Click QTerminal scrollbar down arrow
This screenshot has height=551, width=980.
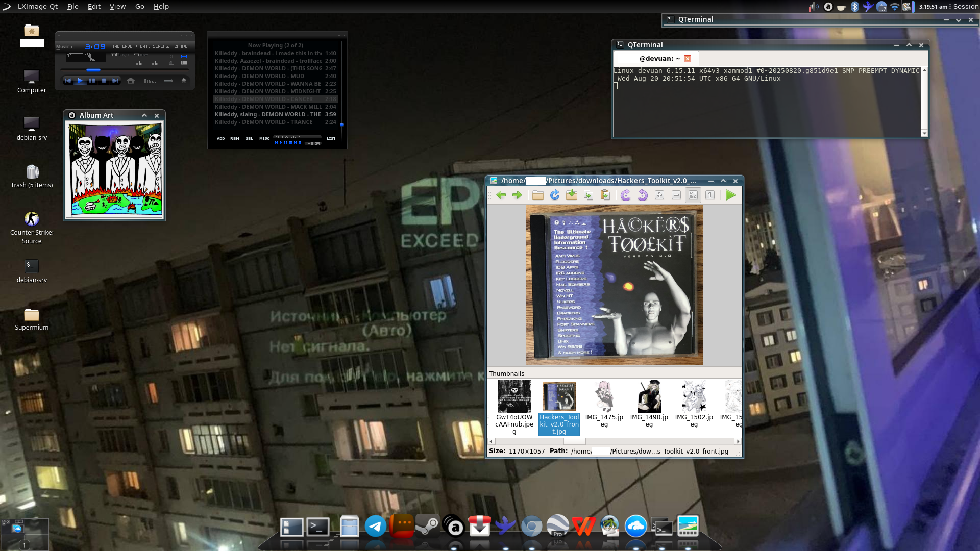[x=924, y=133]
